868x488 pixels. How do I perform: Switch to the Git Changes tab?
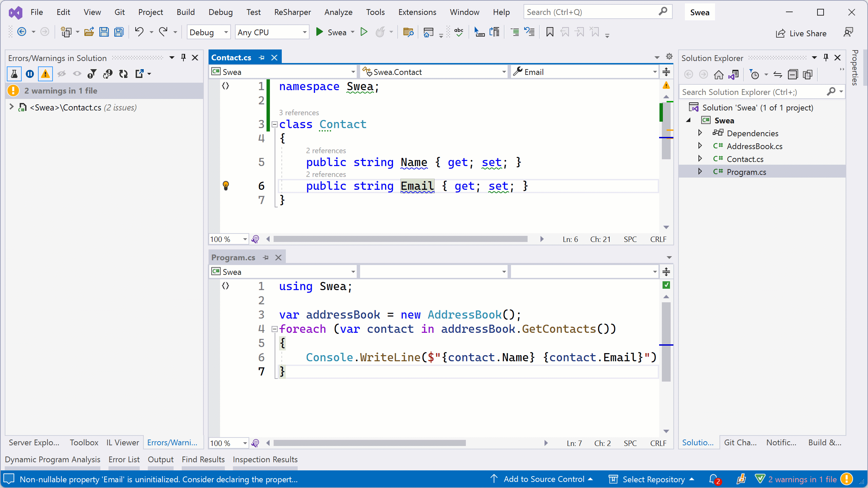[x=740, y=442]
